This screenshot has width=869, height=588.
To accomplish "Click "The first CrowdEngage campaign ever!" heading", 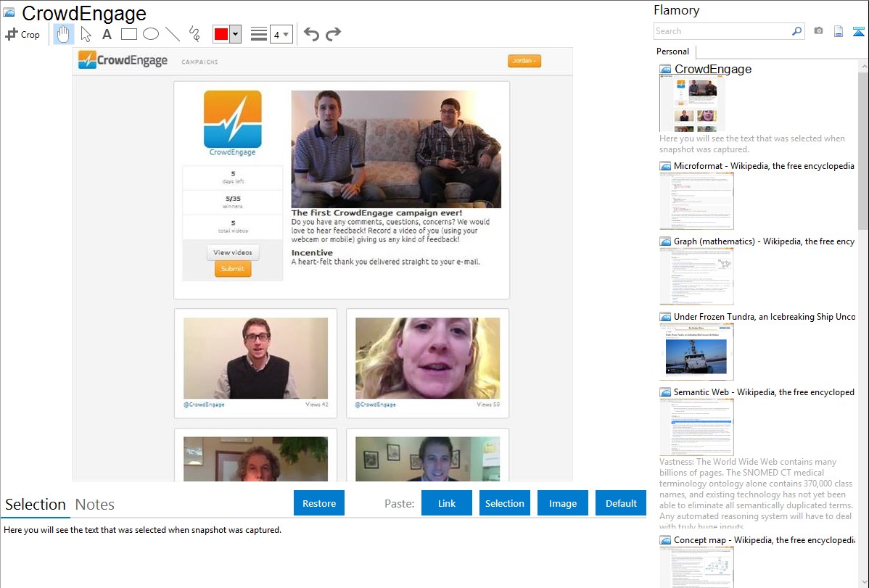I will pyautogui.click(x=377, y=213).
